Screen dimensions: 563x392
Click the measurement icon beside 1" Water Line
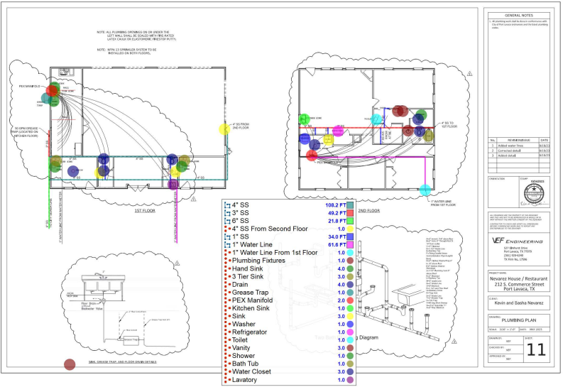pos(227,245)
